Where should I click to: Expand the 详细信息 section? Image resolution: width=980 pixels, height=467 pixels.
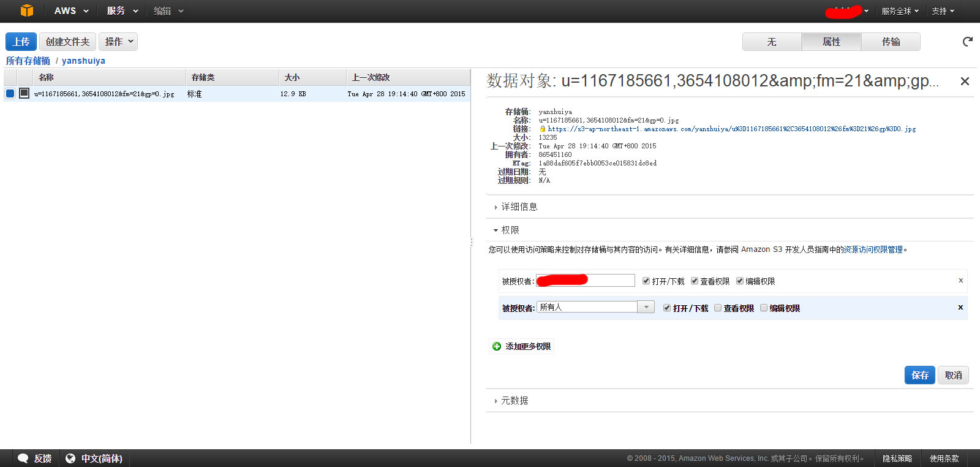519,207
